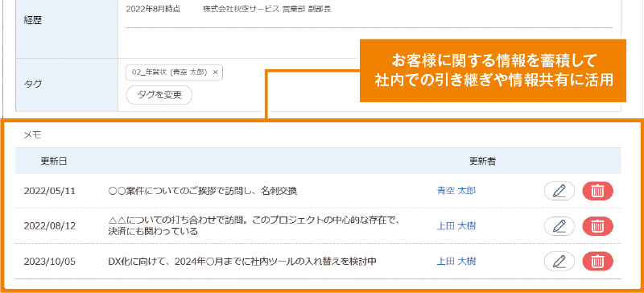The width and height of the screenshot is (644, 293).
Task: Click memo text ○○案件についてのご挨拶で訪問し、名刺交換
Action: 203,191
